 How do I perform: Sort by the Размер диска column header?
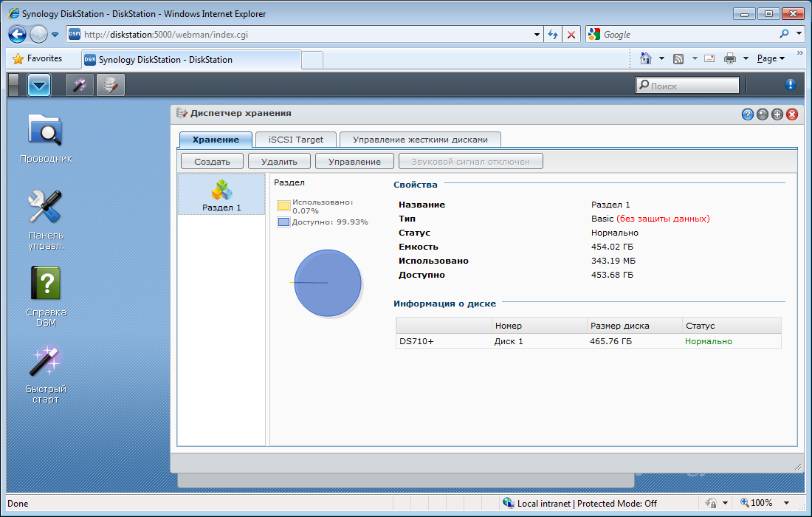pyautogui.click(x=634, y=325)
